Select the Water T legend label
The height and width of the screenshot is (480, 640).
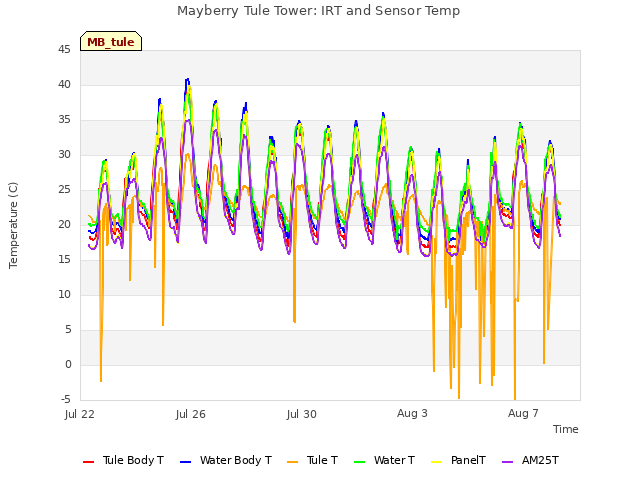(394, 460)
